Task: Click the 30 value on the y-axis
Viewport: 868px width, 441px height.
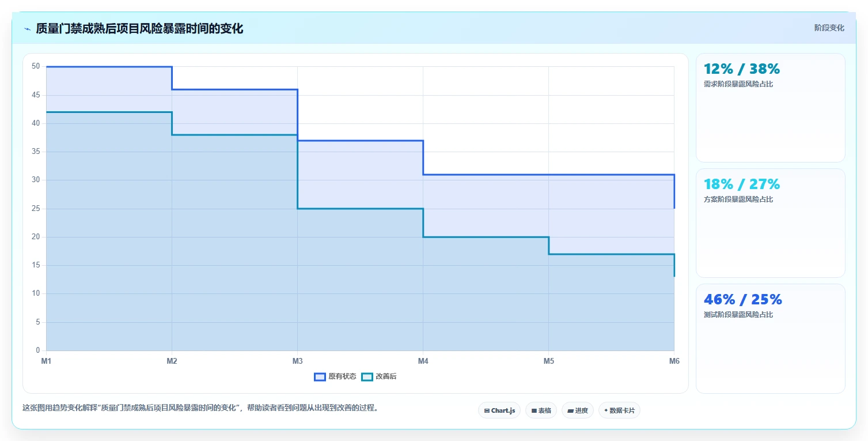Action: coord(36,180)
